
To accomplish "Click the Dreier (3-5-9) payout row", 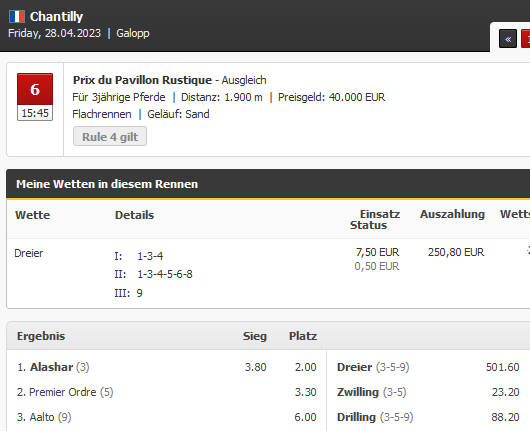I will click(428, 367).
